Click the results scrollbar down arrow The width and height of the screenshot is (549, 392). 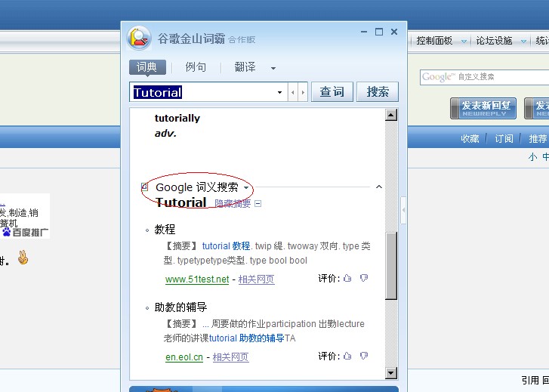391,372
